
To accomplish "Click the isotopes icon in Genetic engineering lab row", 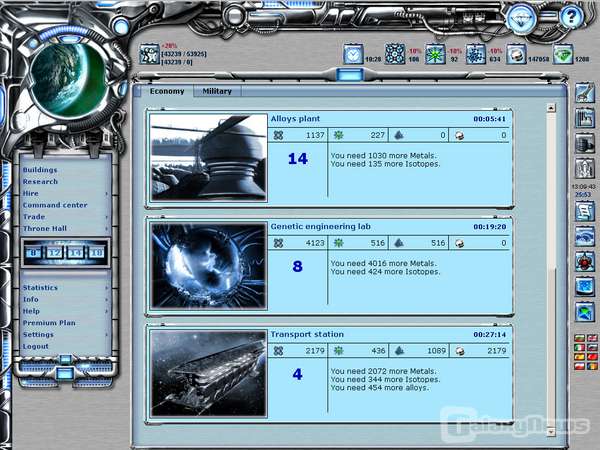I will click(338, 243).
